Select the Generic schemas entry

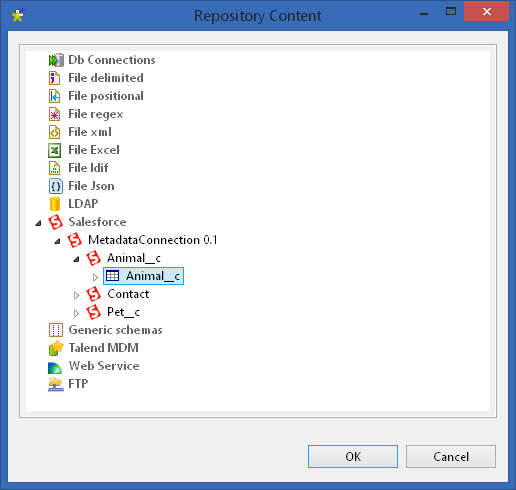[115, 330]
